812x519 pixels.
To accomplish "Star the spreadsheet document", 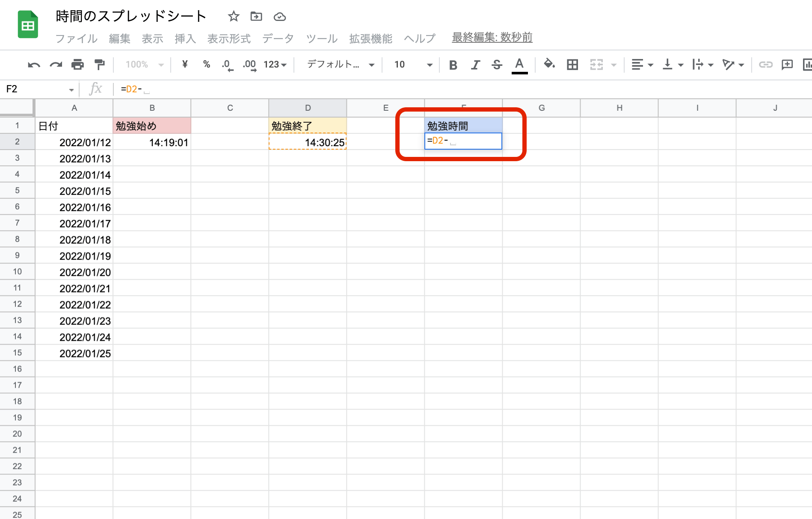I will [x=234, y=17].
